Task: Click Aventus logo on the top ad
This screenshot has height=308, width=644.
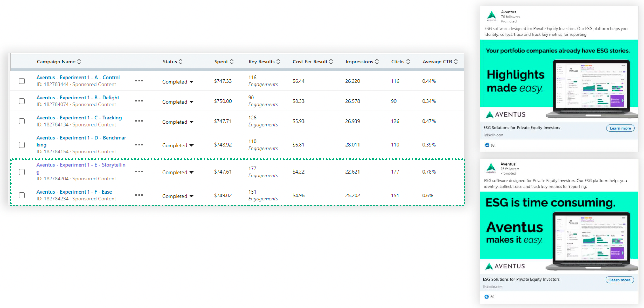Action: pos(492,16)
